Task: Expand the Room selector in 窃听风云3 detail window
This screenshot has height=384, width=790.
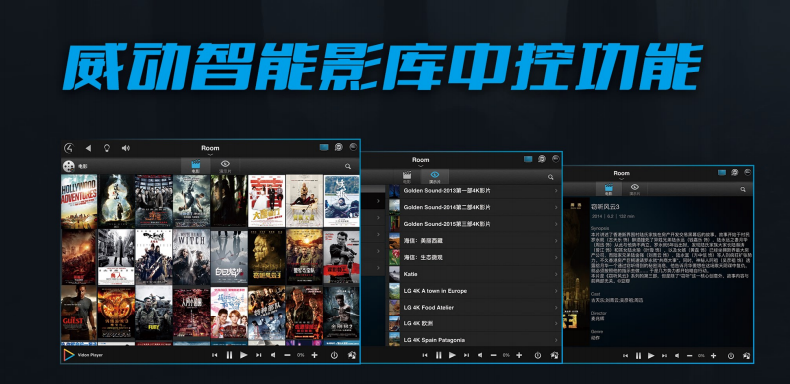Action: click(x=621, y=174)
